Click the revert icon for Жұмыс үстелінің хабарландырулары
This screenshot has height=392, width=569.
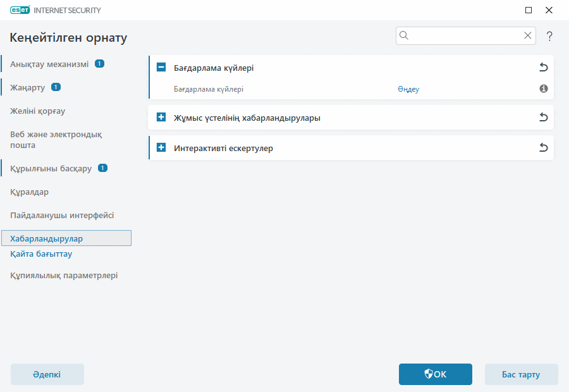(x=543, y=117)
